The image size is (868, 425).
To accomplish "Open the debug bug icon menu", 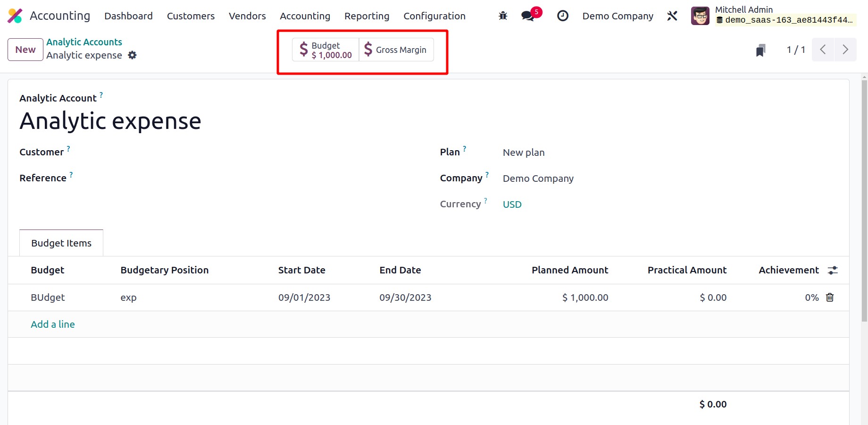I will (x=503, y=16).
